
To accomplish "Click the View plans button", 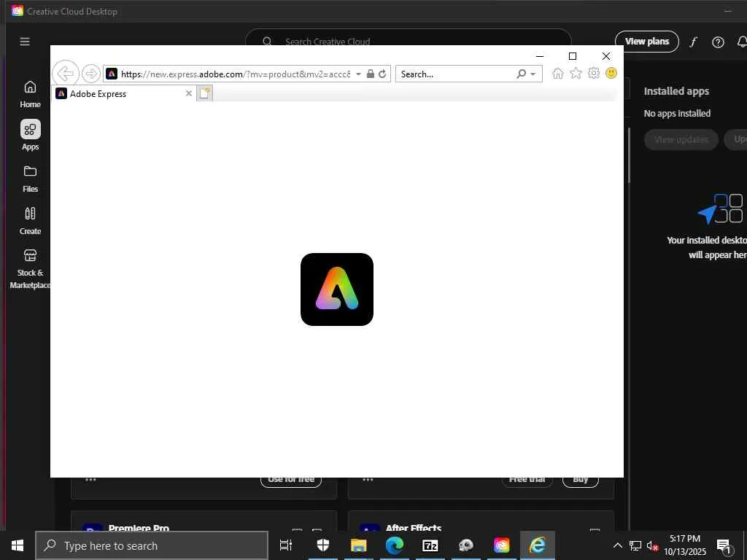I will tap(646, 42).
